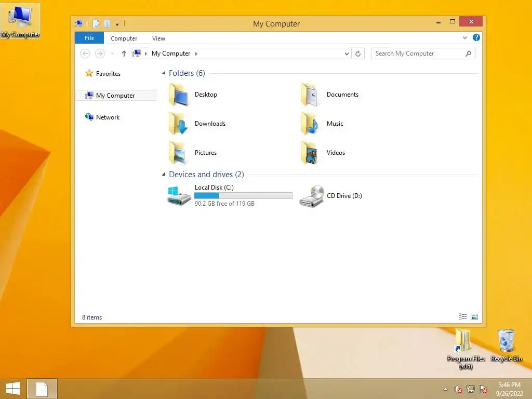532x399 pixels.
Task: Open the address bar history dropdown
Action: (x=347, y=54)
